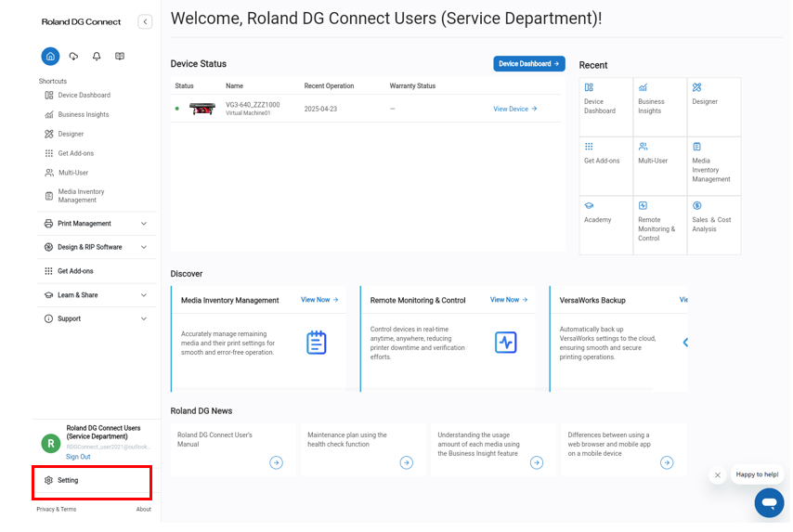The image size is (793, 532).
Task: Open Business Insights tile in Recent
Action: pyautogui.click(x=660, y=107)
